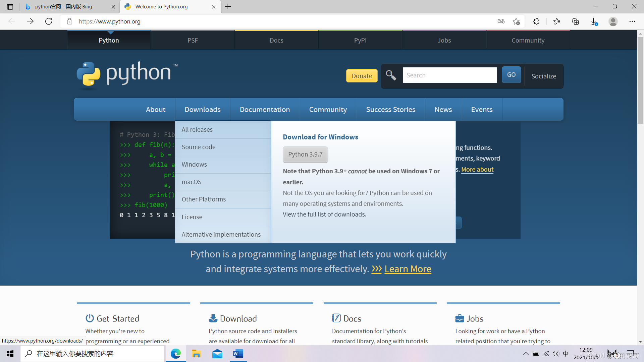Open the browser settings three-dot menu
The width and height of the screenshot is (644, 362).
[633, 21]
